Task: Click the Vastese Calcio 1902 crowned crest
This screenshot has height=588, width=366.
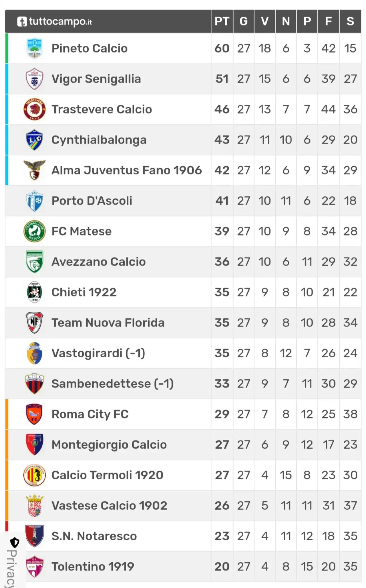Action: pos(34,505)
